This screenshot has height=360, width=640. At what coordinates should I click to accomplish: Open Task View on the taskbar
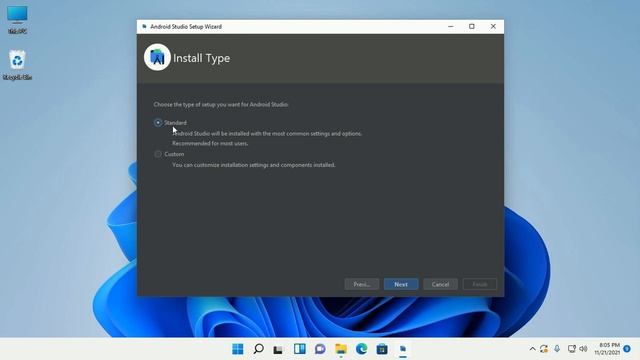(x=278, y=349)
